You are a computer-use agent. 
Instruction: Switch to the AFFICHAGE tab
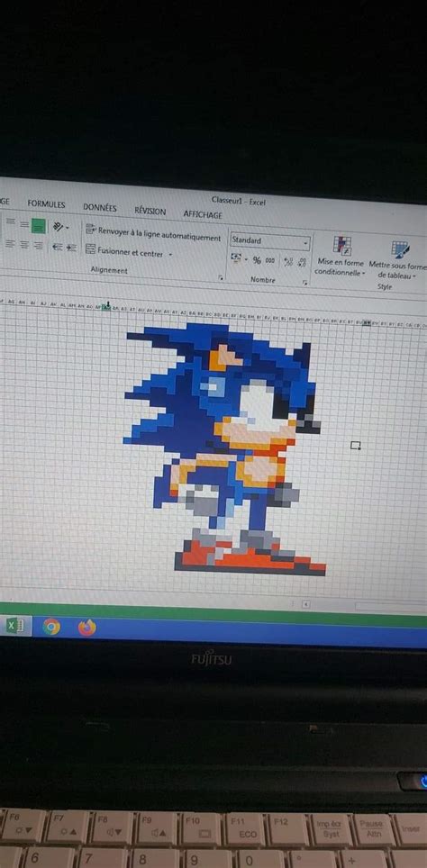click(203, 213)
